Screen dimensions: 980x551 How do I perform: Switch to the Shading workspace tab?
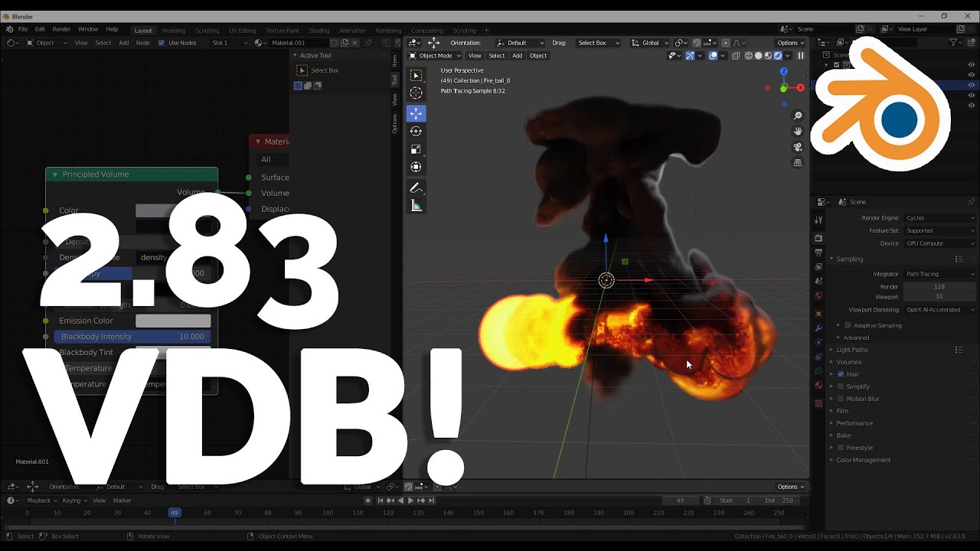click(318, 31)
